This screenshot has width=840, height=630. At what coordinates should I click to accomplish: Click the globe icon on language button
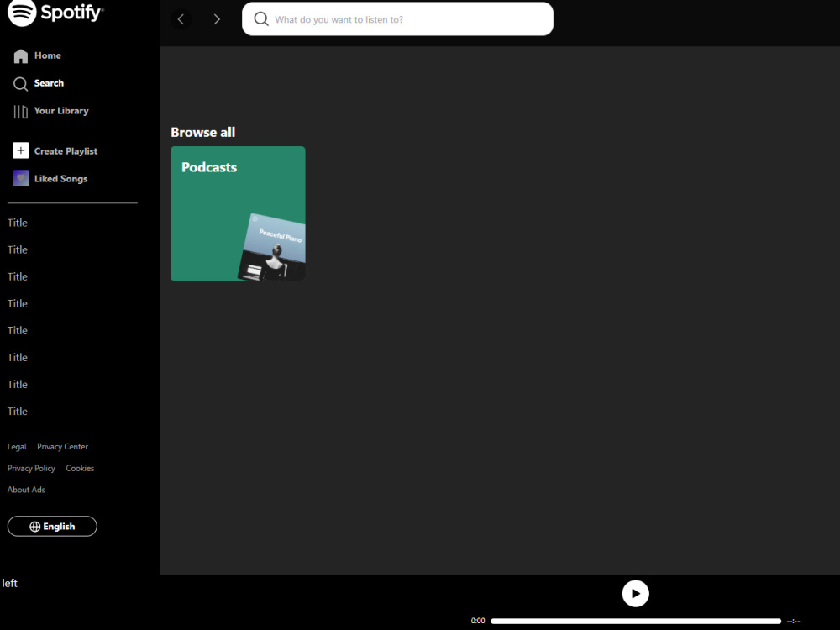[x=34, y=527]
